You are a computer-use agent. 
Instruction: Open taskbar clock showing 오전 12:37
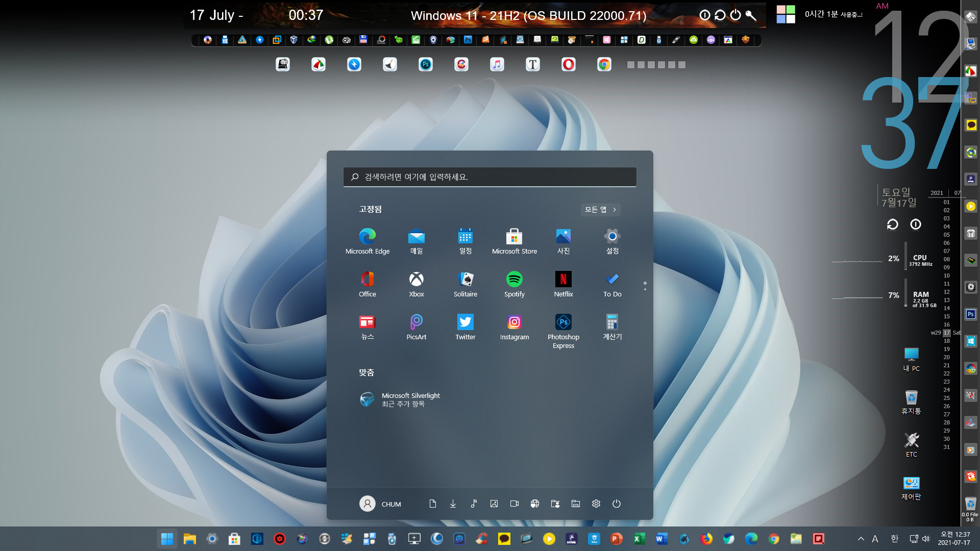click(x=954, y=539)
